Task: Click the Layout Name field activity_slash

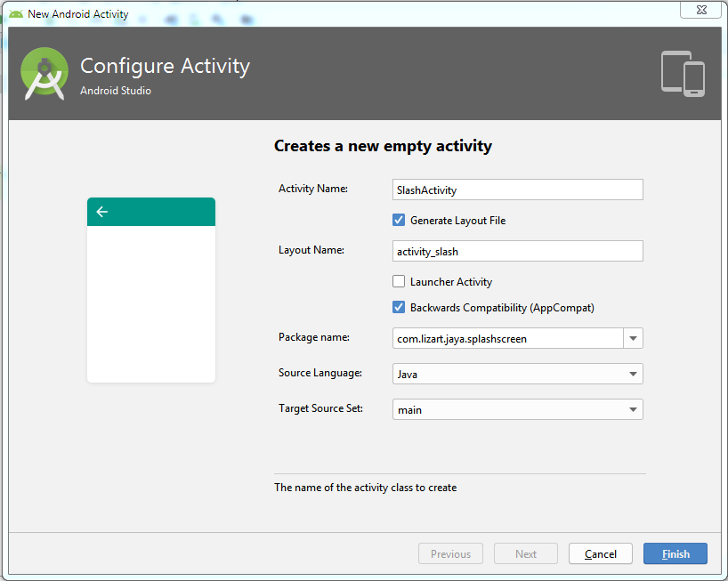Action: [517, 251]
